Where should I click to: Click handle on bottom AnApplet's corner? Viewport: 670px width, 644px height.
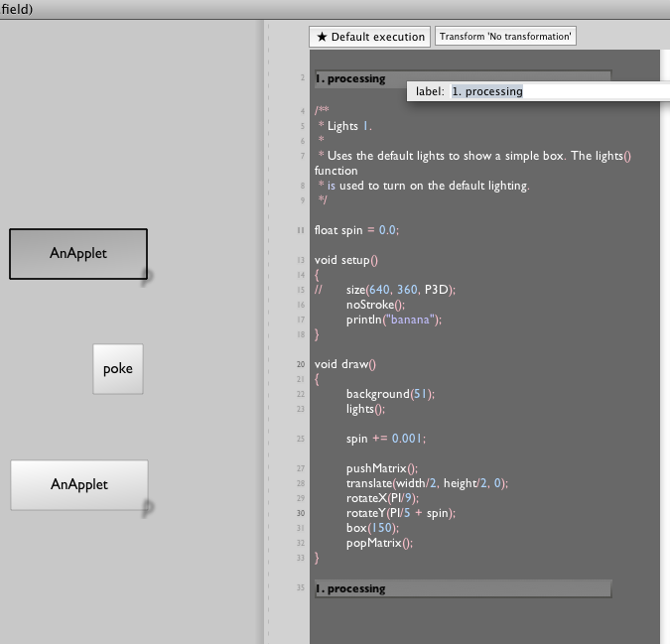(x=148, y=508)
